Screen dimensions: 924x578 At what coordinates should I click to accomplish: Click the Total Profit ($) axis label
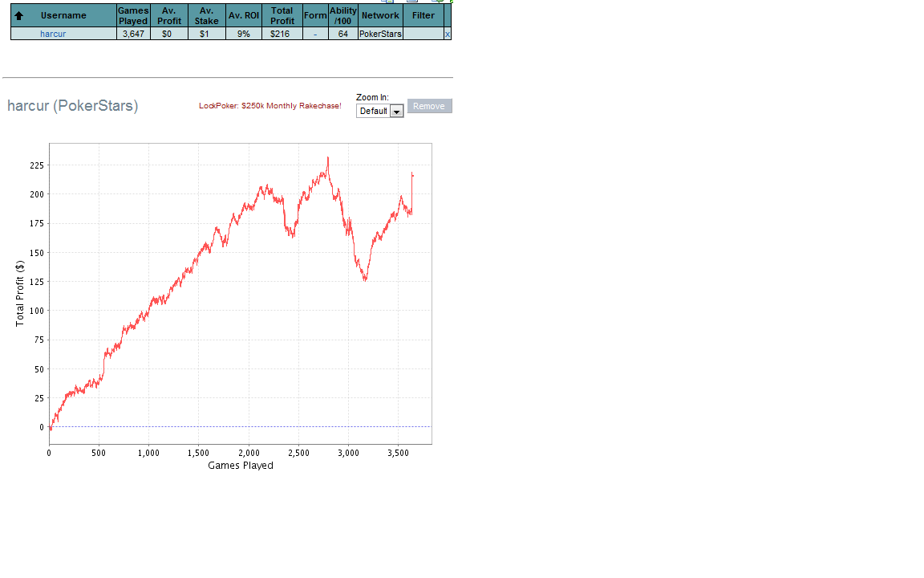[x=20, y=294]
